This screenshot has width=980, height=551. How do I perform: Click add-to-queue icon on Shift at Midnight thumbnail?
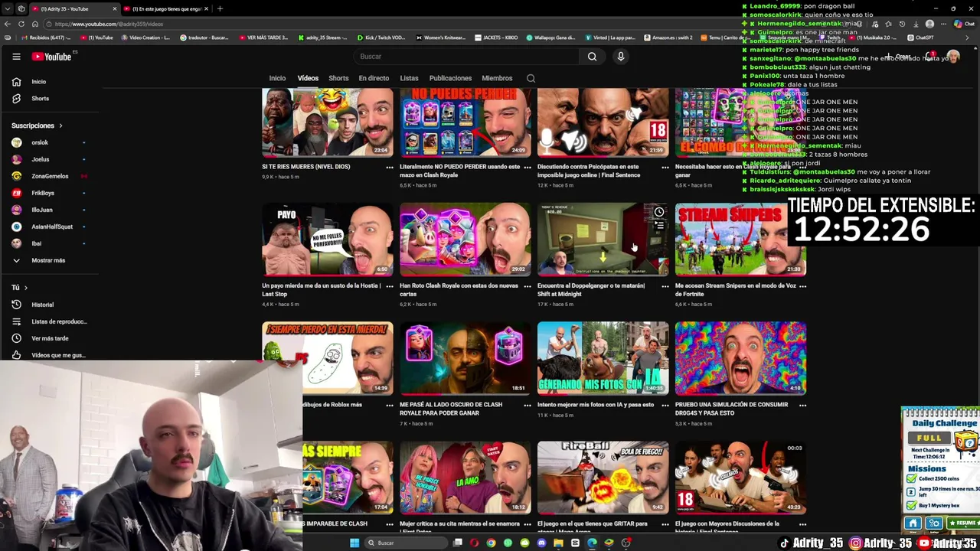tap(659, 226)
